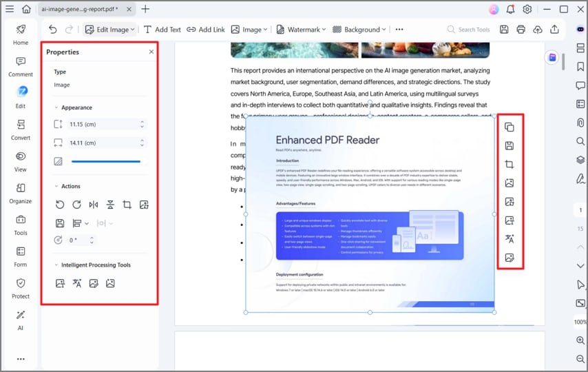
Task: Click the Search Tools field
Action: [x=469, y=30]
